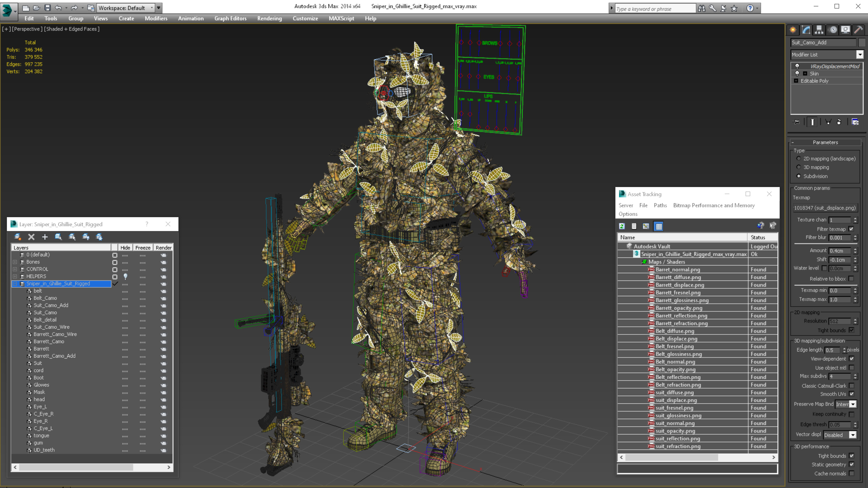Toggle Static geometry checkbox
This screenshot has width=868, height=488.
(851, 464)
